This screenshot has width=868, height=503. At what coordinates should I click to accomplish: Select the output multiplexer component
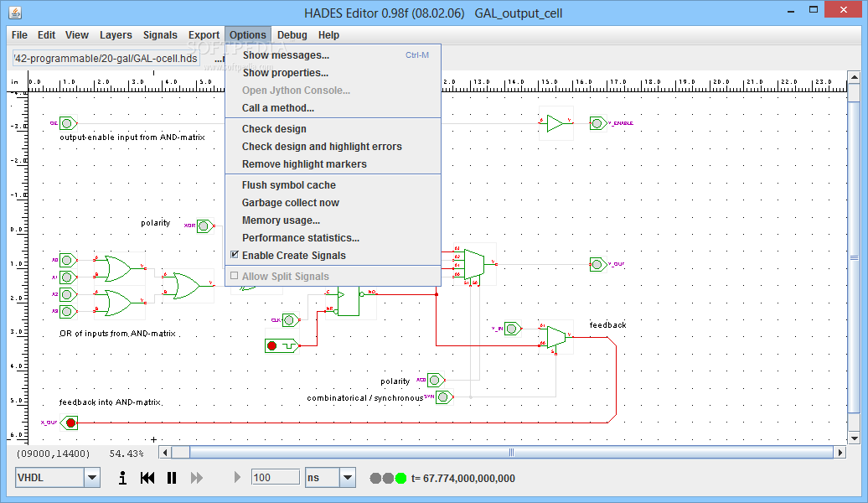click(x=474, y=266)
